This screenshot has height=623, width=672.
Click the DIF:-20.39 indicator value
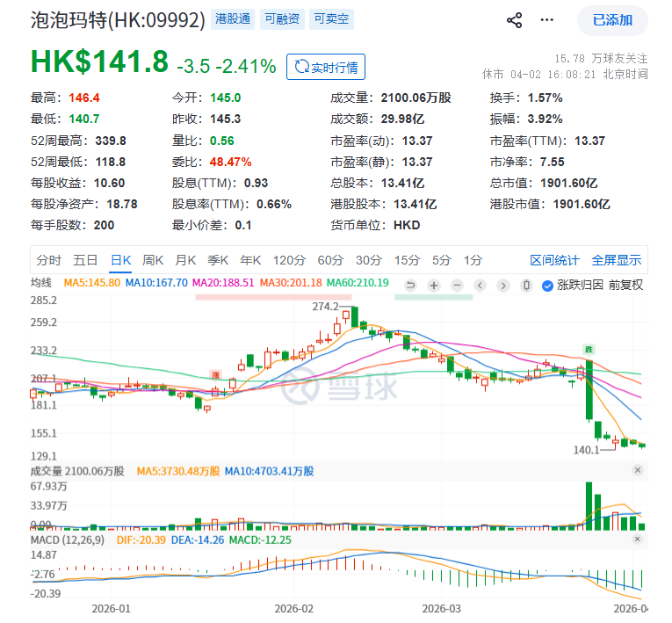pyautogui.click(x=141, y=540)
